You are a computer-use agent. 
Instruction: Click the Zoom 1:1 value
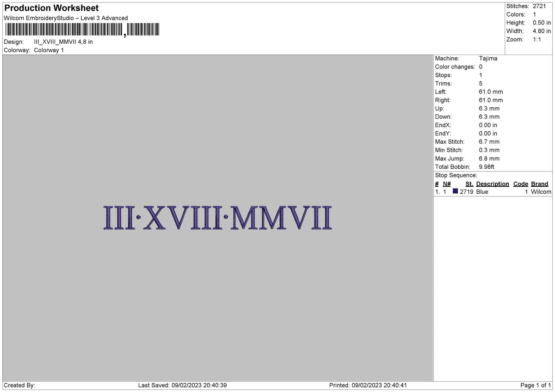[538, 39]
